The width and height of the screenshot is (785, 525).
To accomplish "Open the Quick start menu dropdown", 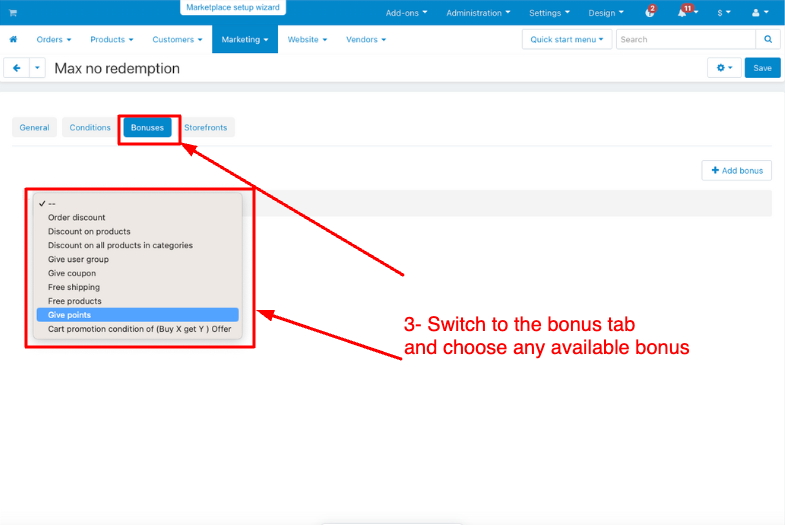I will point(566,40).
